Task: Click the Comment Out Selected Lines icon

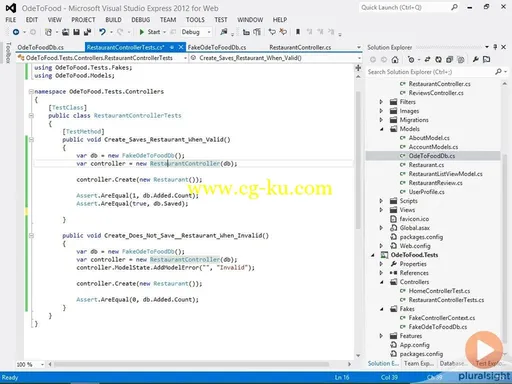Action: click(x=272, y=32)
